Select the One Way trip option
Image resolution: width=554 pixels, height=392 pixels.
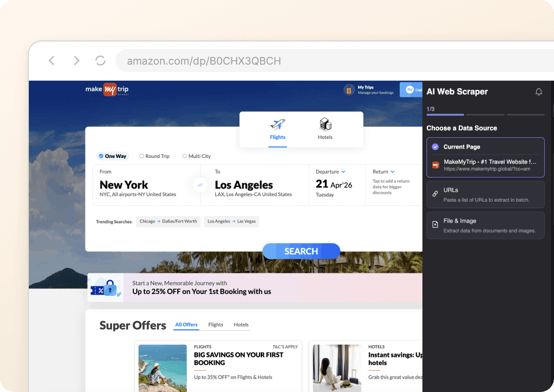[x=113, y=156]
